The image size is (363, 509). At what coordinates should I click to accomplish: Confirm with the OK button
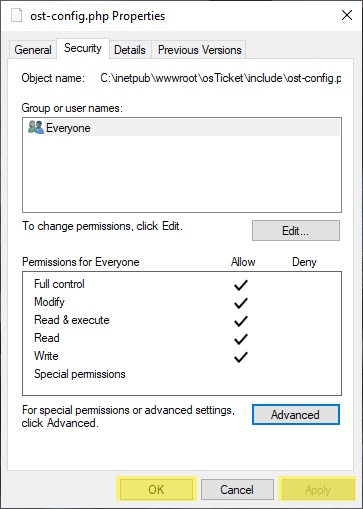156,489
